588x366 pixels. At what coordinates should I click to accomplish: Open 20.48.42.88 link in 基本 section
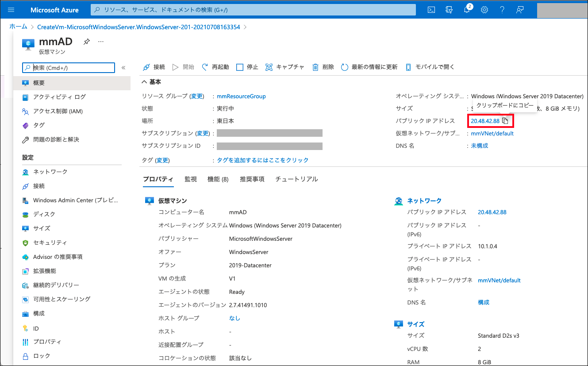tap(485, 121)
